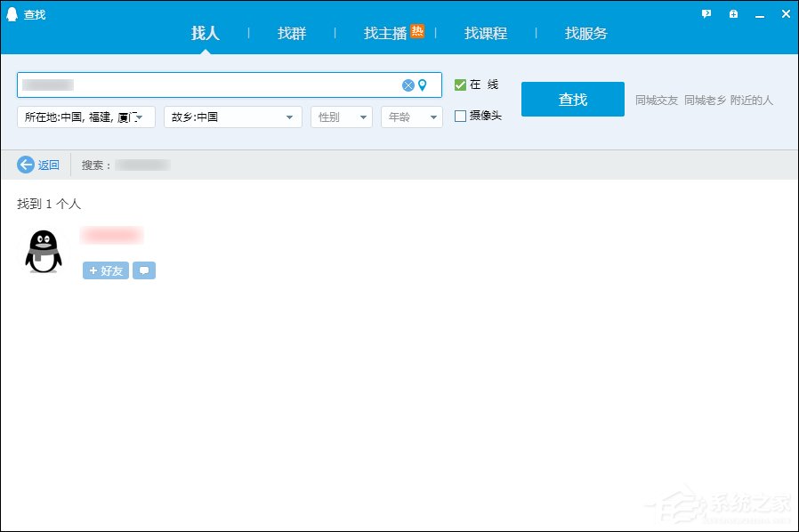Enable the 摄像头 camera checkbox
The width and height of the screenshot is (799, 532).
[460, 115]
